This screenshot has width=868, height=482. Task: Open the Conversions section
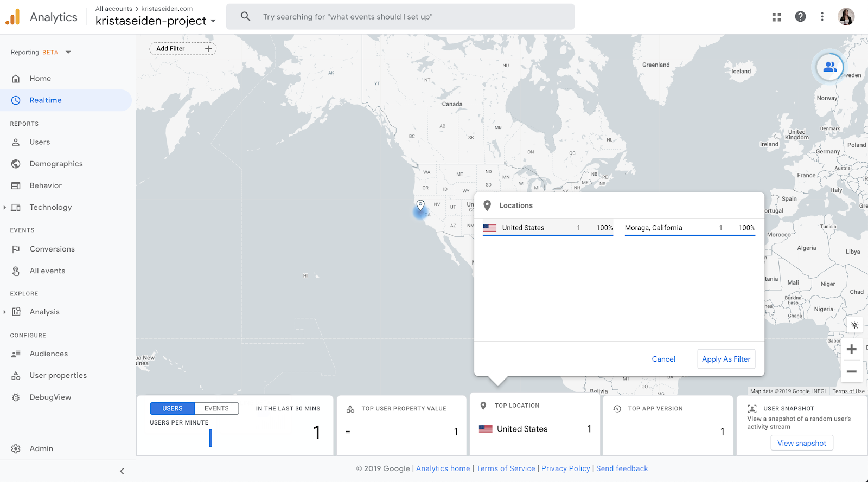tap(52, 249)
